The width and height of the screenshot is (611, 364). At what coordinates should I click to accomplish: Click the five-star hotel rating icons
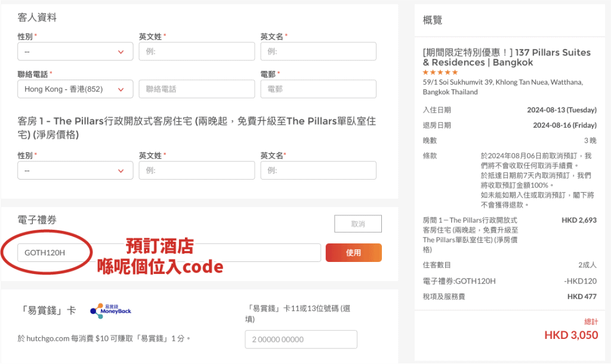click(440, 72)
